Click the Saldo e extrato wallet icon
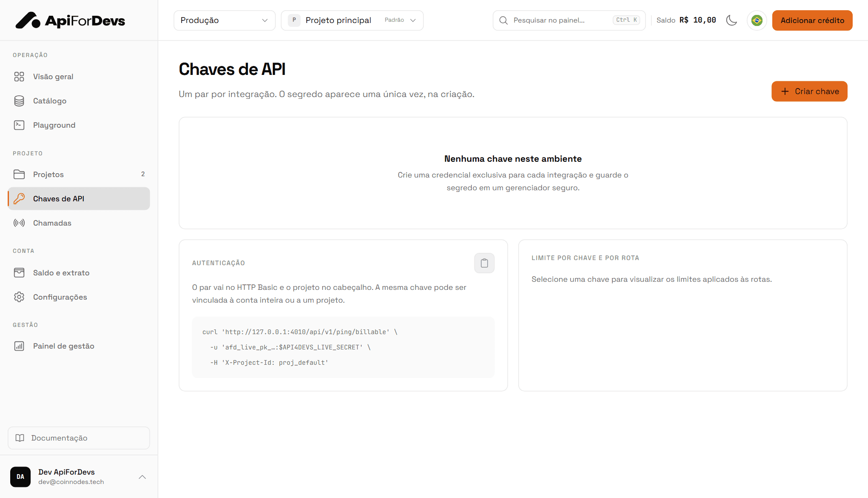Viewport: 868px width, 498px height. [19, 273]
